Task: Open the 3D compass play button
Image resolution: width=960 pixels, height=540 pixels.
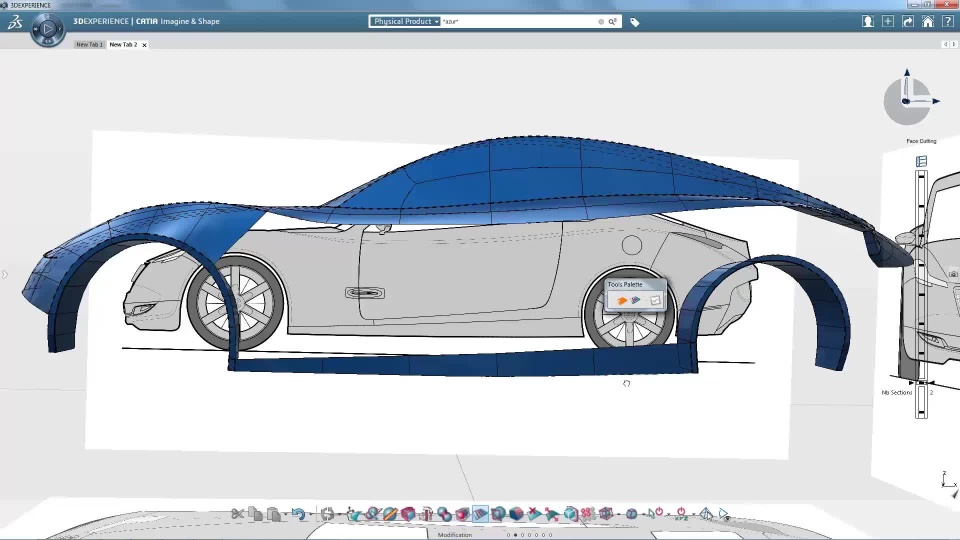Action: coord(47,29)
